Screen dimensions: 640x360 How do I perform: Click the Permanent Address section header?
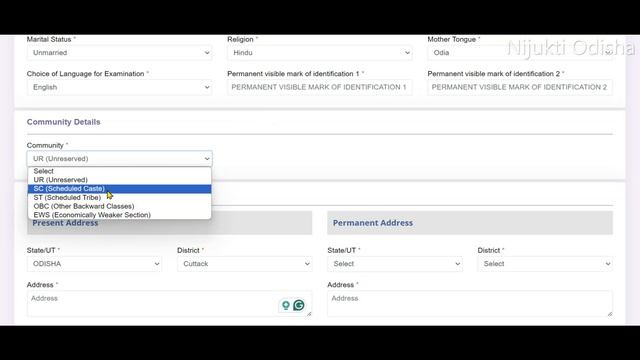point(470,223)
